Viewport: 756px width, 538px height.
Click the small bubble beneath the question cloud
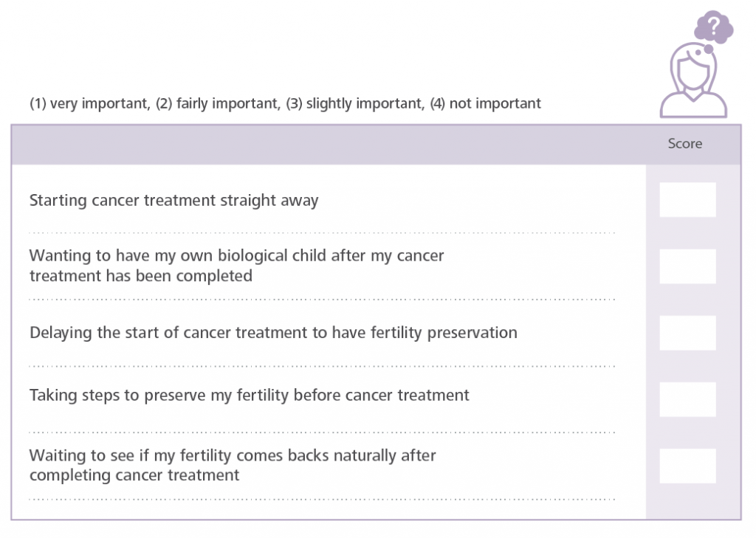tap(706, 50)
